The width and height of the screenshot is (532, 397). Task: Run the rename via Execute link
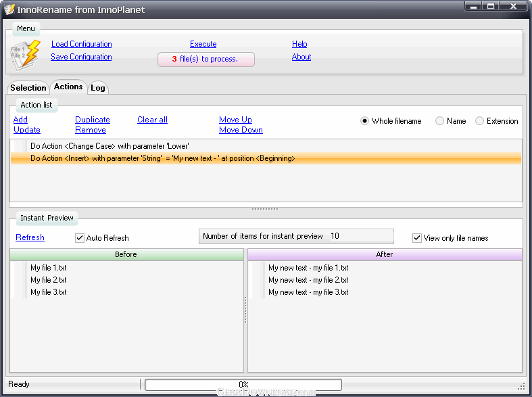[203, 44]
